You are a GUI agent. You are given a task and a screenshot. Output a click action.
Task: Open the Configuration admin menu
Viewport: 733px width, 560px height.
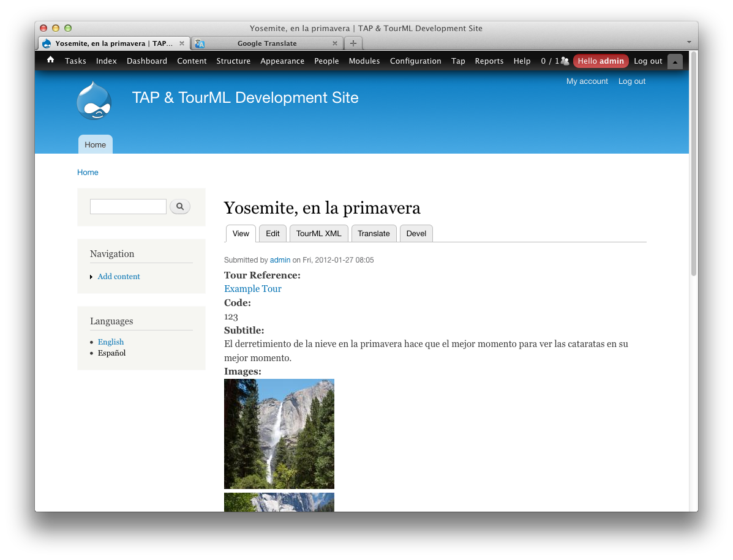415,61
